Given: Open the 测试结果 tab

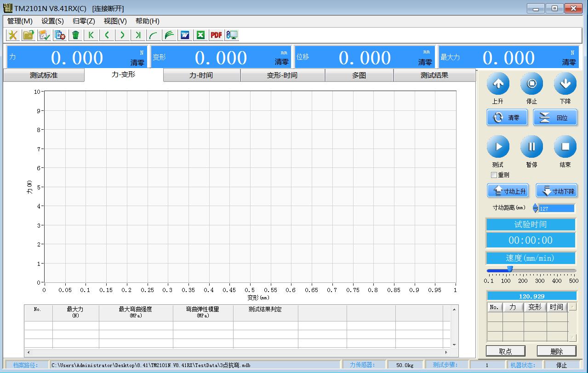Looking at the screenshot, I should tap(434, 75).
